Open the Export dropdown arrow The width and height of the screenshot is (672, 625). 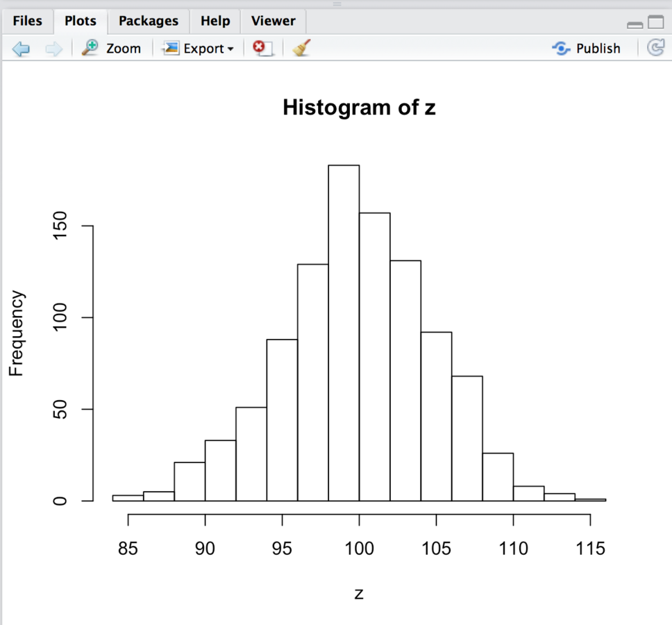230,49
